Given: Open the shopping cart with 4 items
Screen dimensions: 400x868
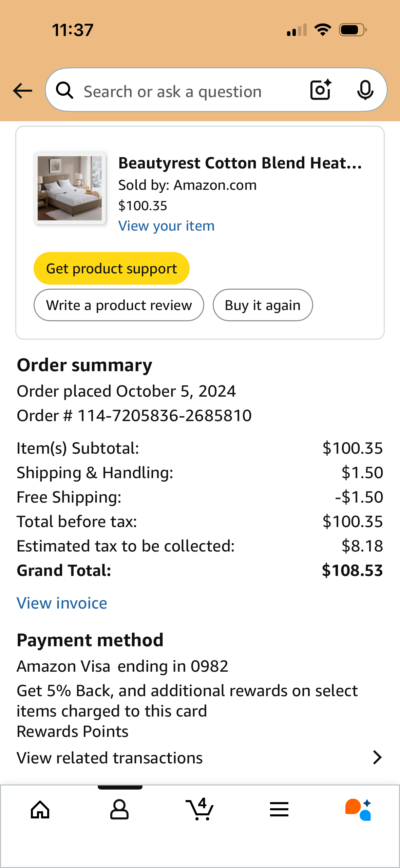Looking at the screenshot, I should (200, 809).
